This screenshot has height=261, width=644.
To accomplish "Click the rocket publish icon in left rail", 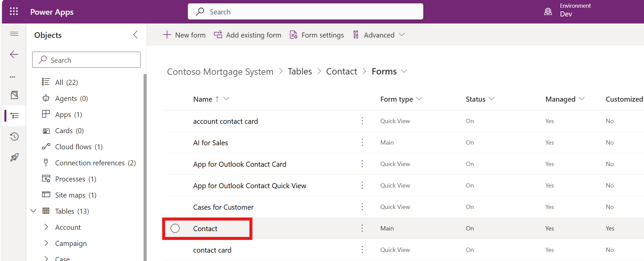I will pos(14,157).
